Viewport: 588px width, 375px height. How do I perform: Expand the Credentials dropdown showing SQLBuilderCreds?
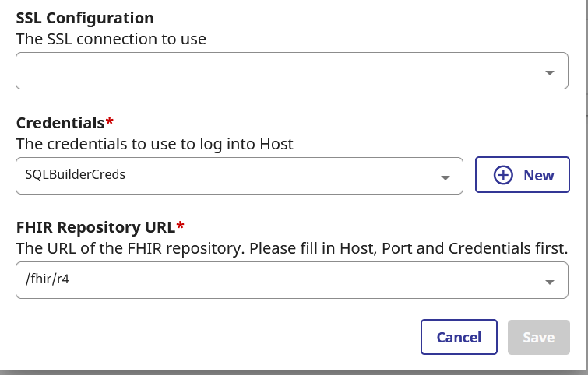(x=239, y=176)
